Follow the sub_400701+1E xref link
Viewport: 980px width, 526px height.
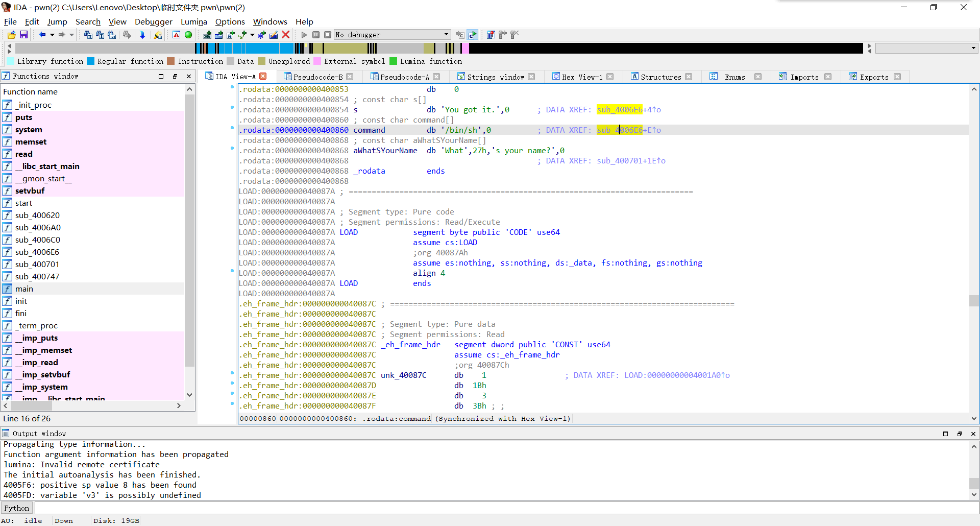pyautogui.click(x=631, y=161)
